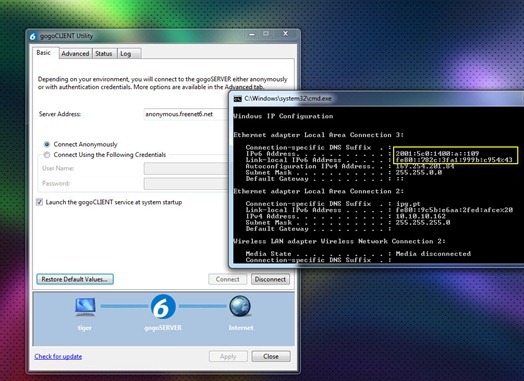The image size is (524, 381).
Task: Click the cmd.exe window title icon
Action: 238,99
